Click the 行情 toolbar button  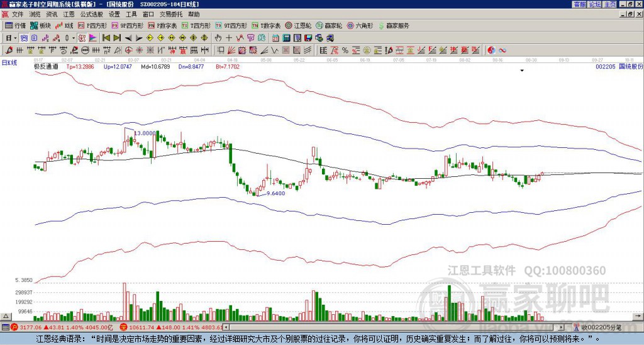point(15,25)
